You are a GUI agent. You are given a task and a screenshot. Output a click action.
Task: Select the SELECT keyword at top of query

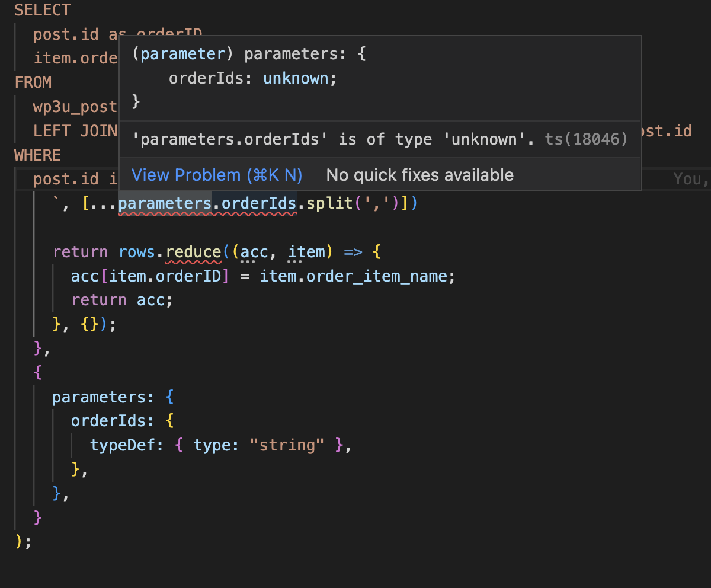click(x=41, y=9)
